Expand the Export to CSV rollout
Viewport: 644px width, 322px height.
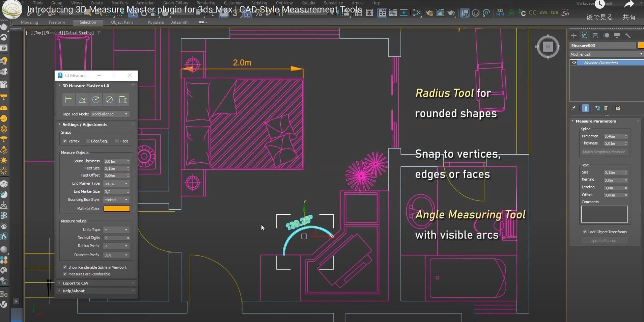tap(96, 283)
